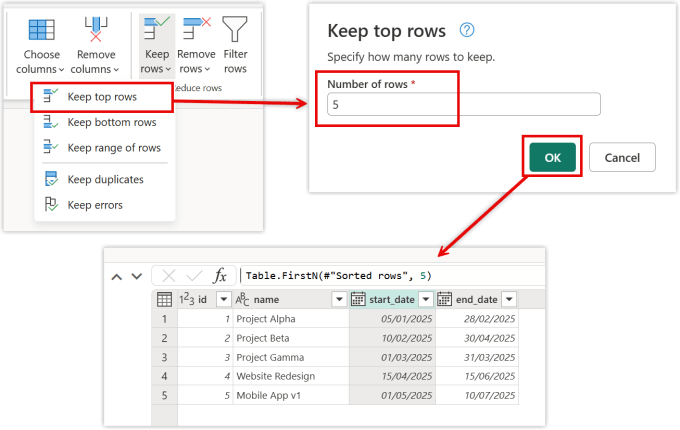Confirm with the OK button
This screenshot has width=680, height=430.
click(x=552, y=157)
